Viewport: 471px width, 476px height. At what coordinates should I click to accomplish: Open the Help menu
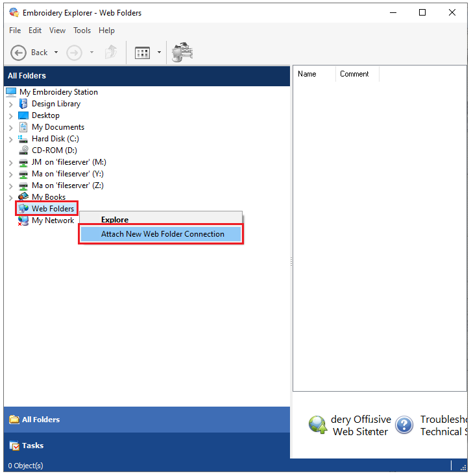(x=106, y=30)
